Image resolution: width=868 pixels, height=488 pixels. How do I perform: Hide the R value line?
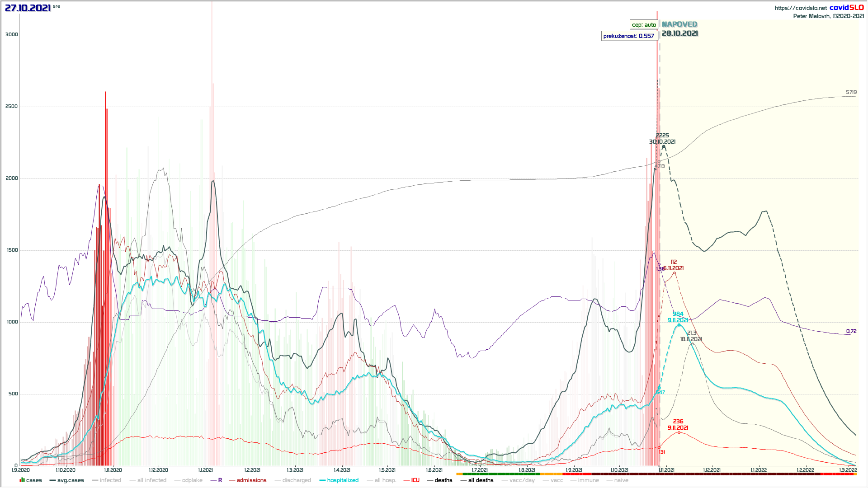220,480
